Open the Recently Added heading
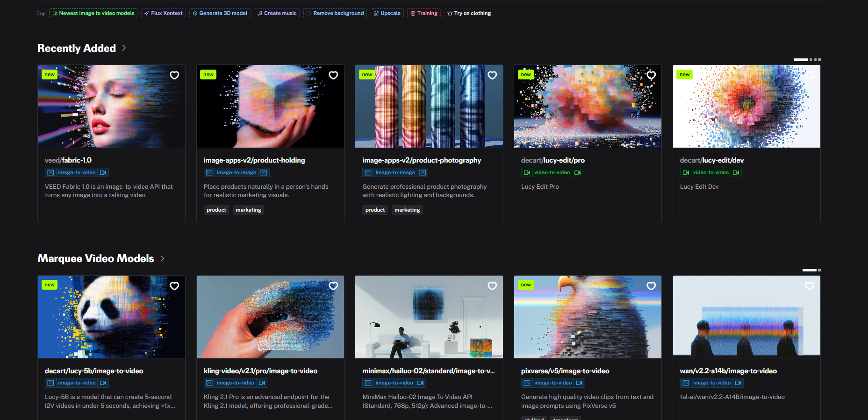Image resolution: width=868 pixels, height=420 pixels. (x=77, y=48)
